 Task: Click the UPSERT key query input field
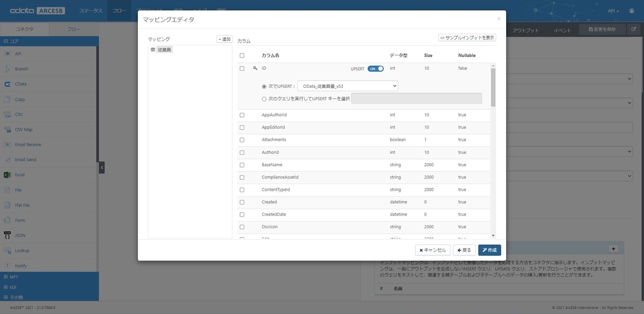(416, 99)
